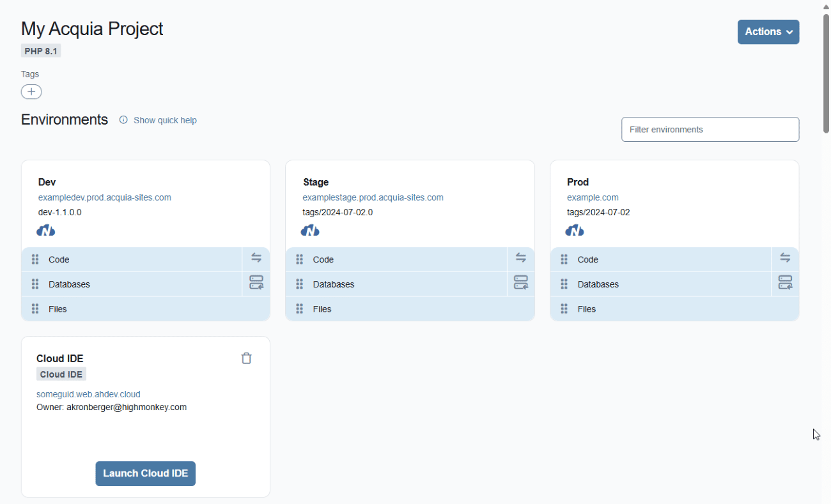This screenshot has width=831, height=504.
Task: Open the database copy icon on Dev Databases row
Action: point(256,282)
